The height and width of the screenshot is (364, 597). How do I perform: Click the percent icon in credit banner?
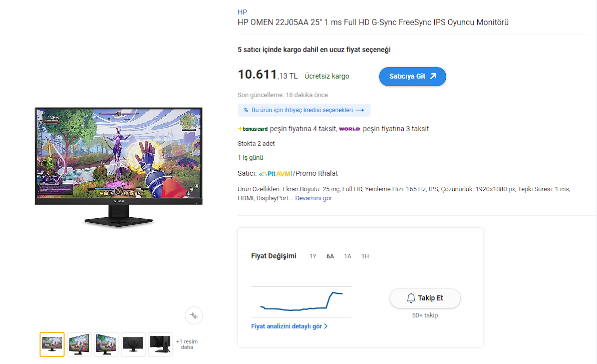246,110
